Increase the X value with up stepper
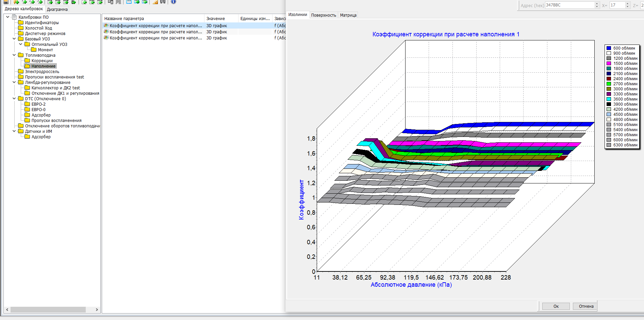Viewport: 644px width, 320px height. pos(628,3)
